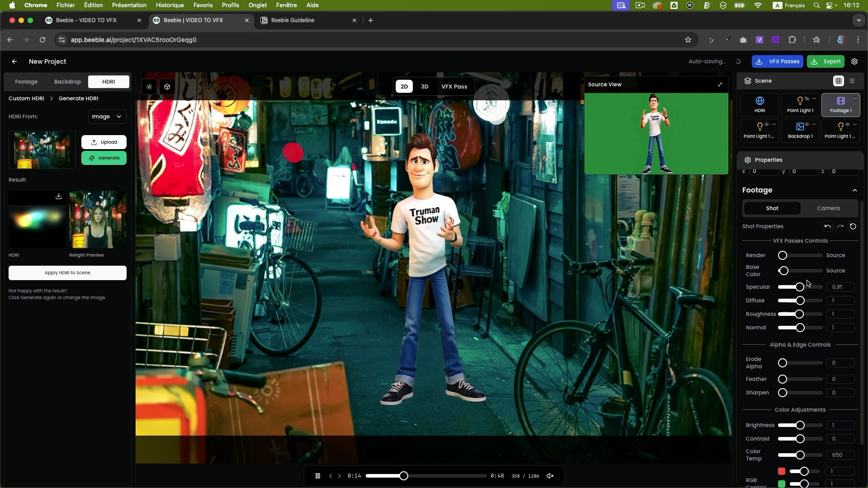Open the Footage tab in left panel
This screenshot has width=868, height=488.
26,82
